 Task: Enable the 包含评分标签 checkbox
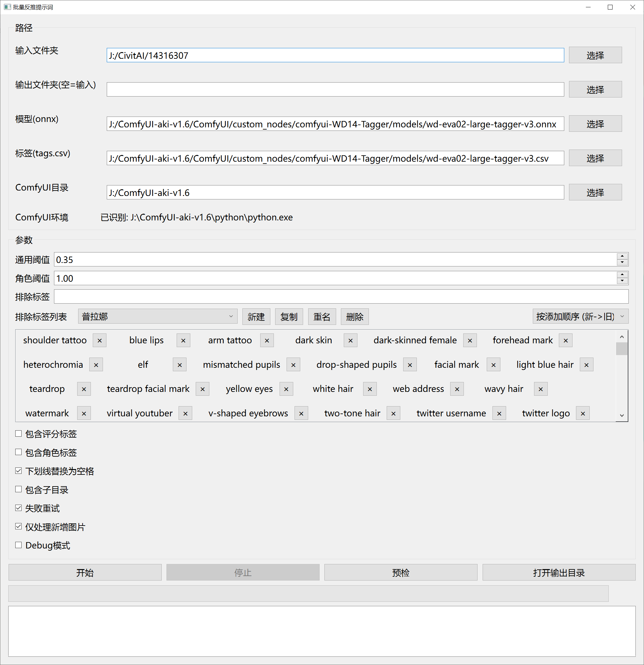(x=19, y=433)
